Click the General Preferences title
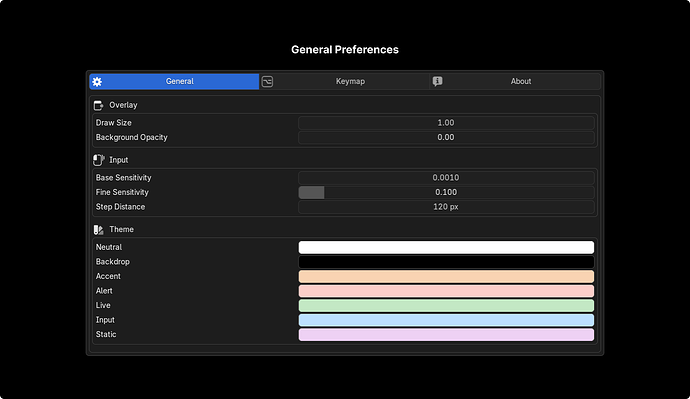The height and width of the screenshot is (399, 690). coord(345,50)
